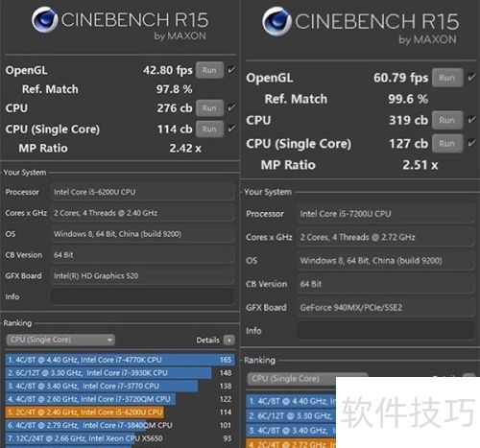Viewport: 480px width, 448px height.
Task: Open ranking dropdown in left window
Action: [60, 340]
